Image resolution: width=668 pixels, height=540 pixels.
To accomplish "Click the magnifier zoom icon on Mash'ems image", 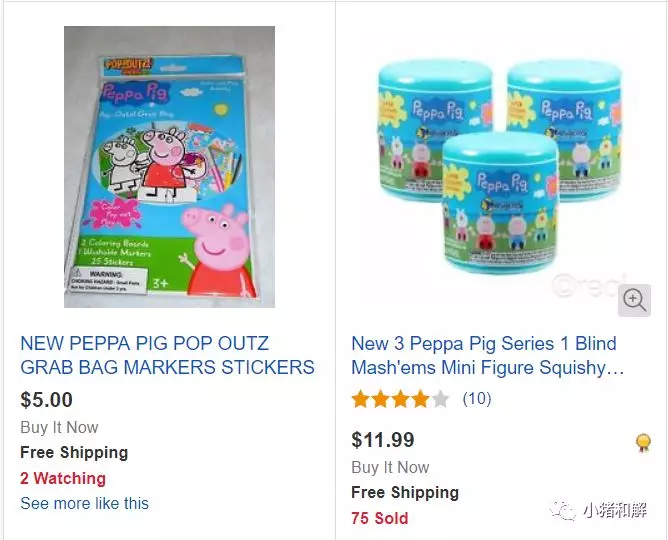I will click(x=634, y=300).
